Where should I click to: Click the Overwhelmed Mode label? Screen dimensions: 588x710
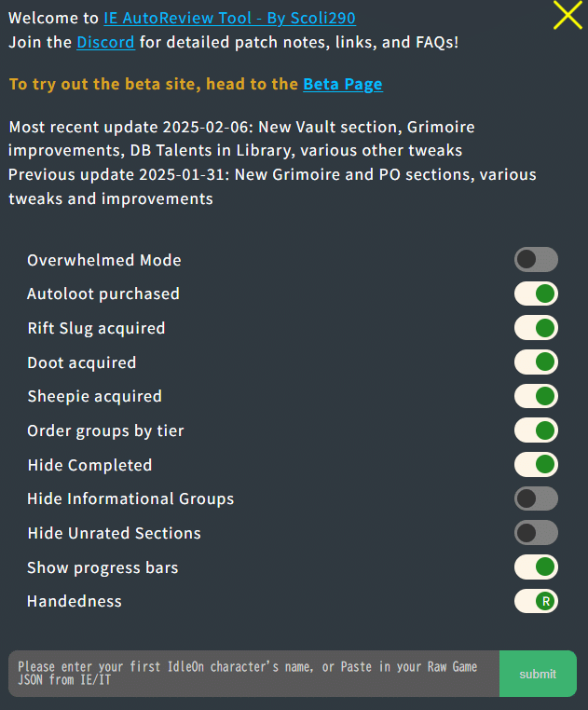pos(104,260)
